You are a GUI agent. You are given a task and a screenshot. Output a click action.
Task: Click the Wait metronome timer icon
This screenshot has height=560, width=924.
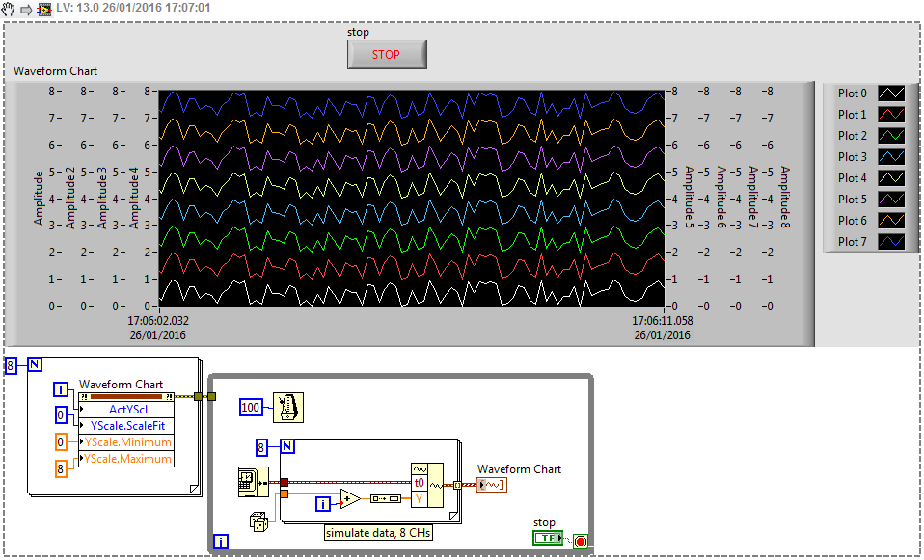click(x=288, y=408)
